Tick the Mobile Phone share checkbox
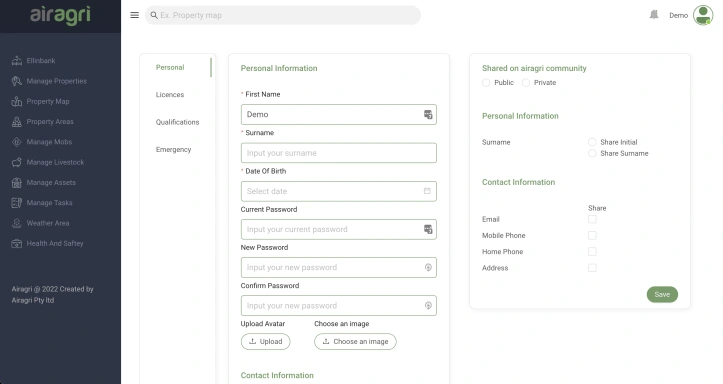This screenshot has width=723, height=384. (592, 235)
